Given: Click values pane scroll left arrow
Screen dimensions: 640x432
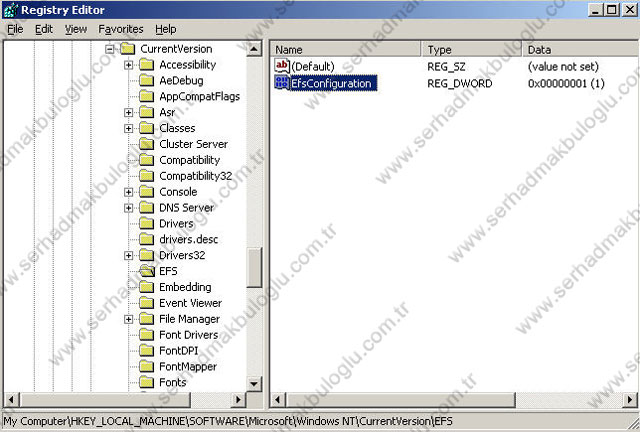Looking at the screenshot, I should click(x=278, y=400).
